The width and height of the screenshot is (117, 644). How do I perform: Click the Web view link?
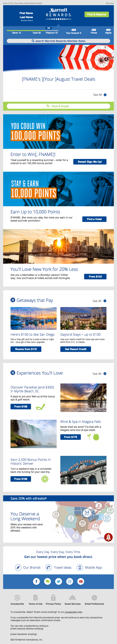click(109, 3)
